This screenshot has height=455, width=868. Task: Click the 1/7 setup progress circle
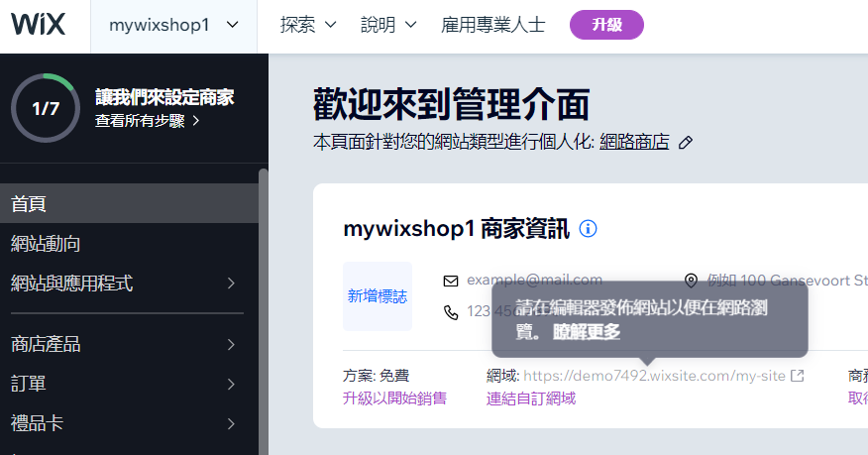coord(46,108)
